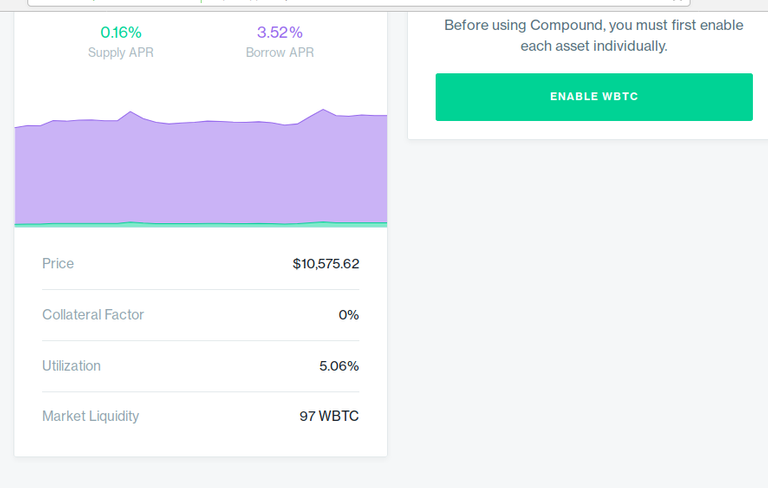Click the Collateral Factor label

tap(93, 315)
